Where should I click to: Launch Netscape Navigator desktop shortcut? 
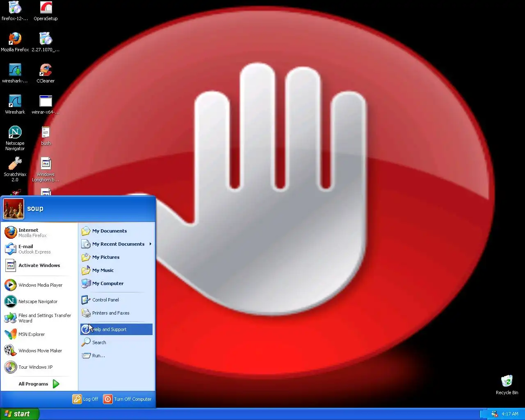click(x=15, y=138)
